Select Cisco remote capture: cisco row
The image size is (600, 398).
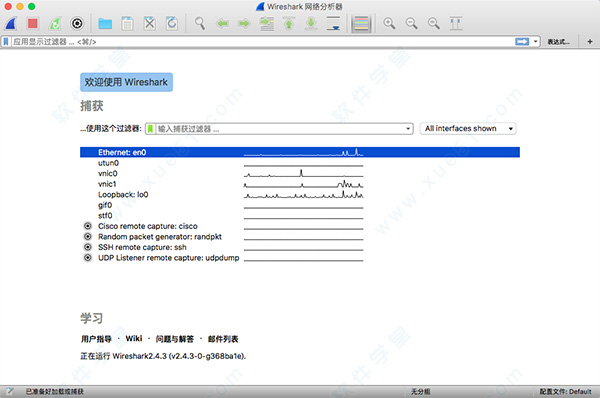[148, 226]
